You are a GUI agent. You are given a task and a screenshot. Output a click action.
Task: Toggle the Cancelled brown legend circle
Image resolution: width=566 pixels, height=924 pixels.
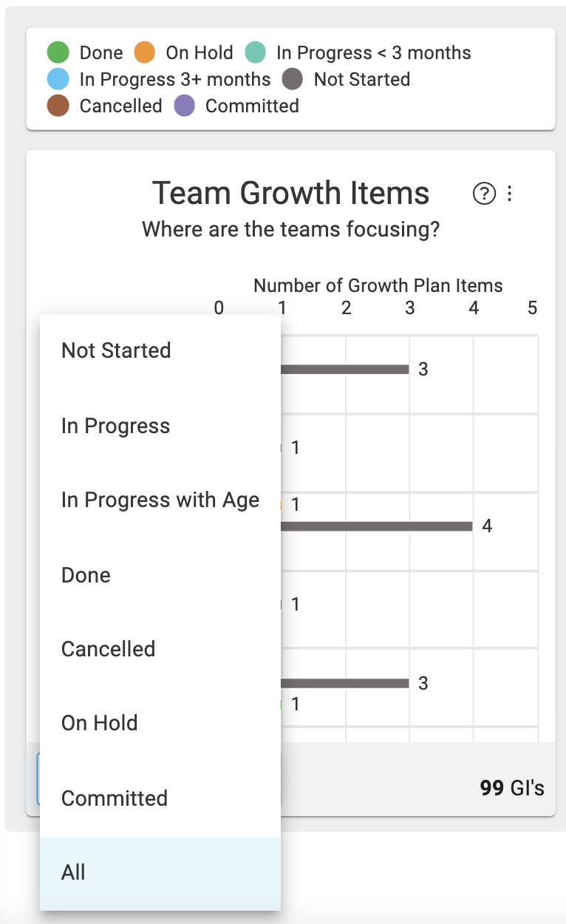tap(58, 106)
